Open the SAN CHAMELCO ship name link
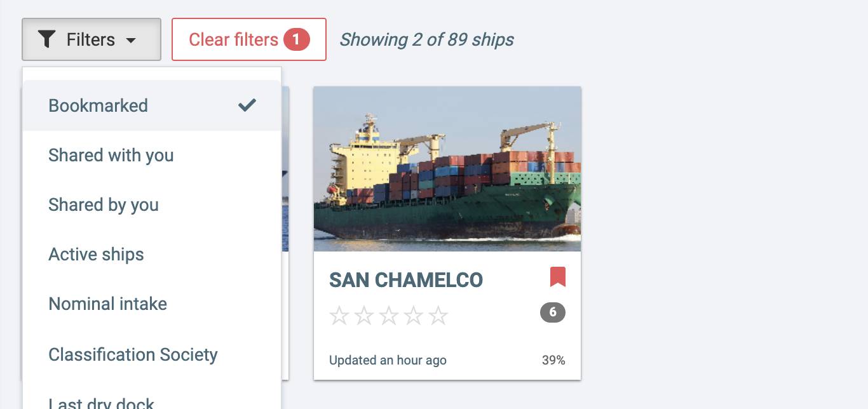Screen dimensions: 868x409 (x=406, y=280)
